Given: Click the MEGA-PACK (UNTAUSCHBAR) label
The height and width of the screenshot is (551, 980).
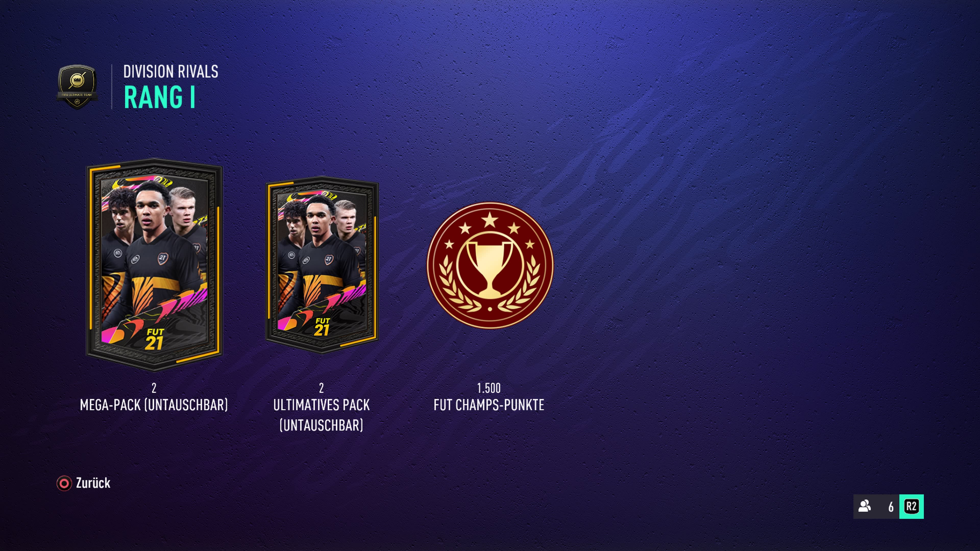Looking at the screenshot, I should click(x=154, y=405).
